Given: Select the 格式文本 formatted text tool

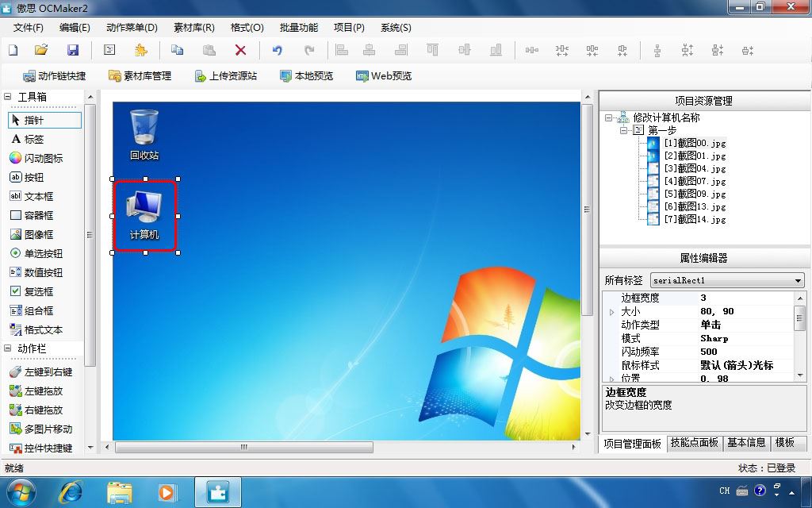Looking at the screenshot, I should tap(36, 329).
